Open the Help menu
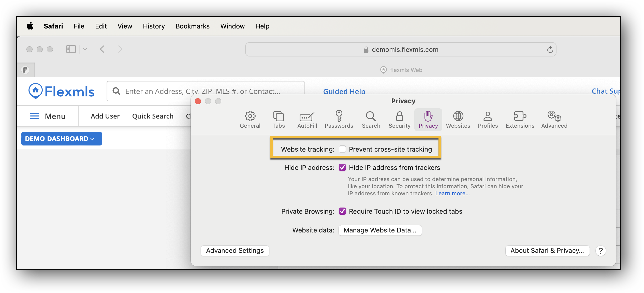This screenshot has width=644, height=293. pyautogui.click(x=262, y=26)
